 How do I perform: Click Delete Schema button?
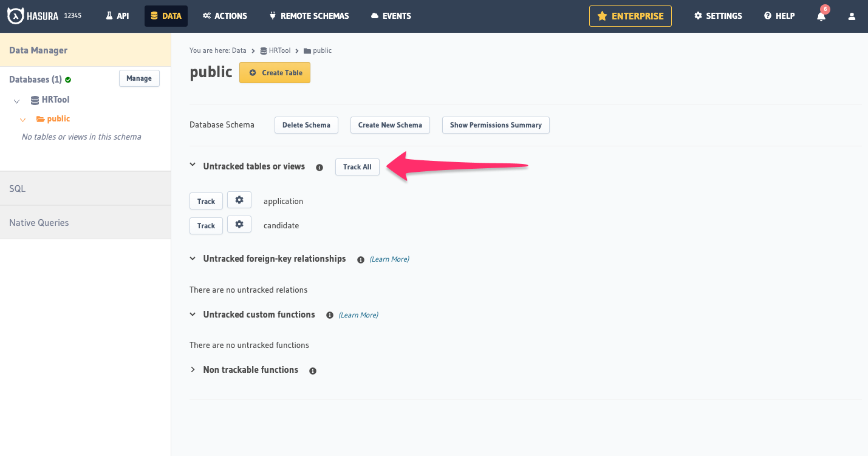306,125
